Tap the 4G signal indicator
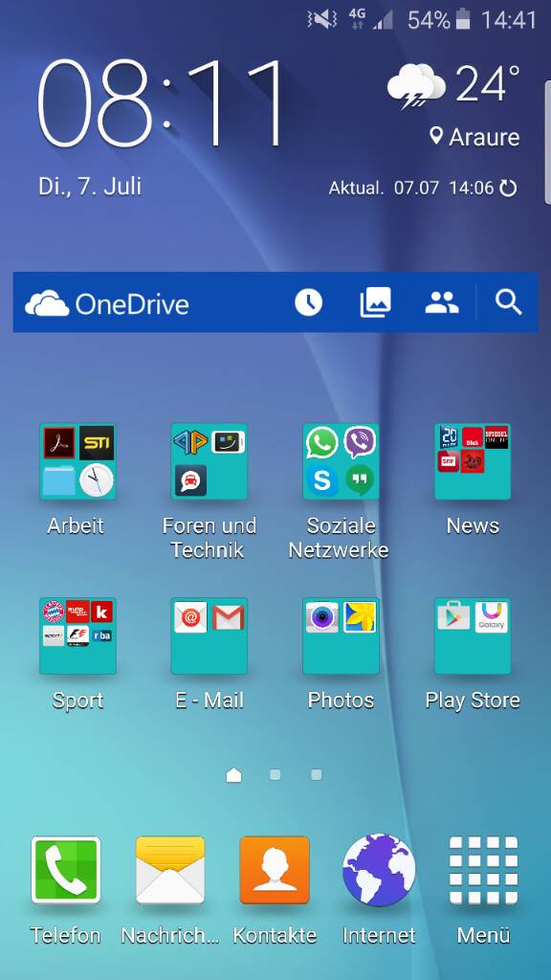 pos(358,19)
